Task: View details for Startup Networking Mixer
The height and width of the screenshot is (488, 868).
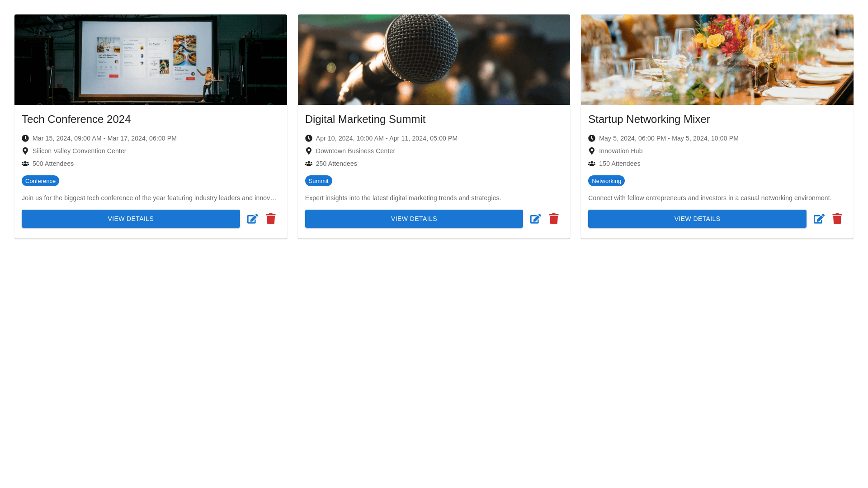Action: coord(697,219)
